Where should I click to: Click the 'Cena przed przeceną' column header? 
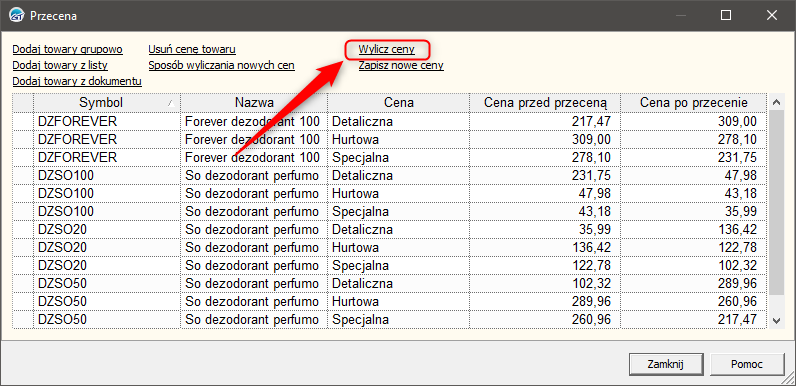click(x=545, y=103)
